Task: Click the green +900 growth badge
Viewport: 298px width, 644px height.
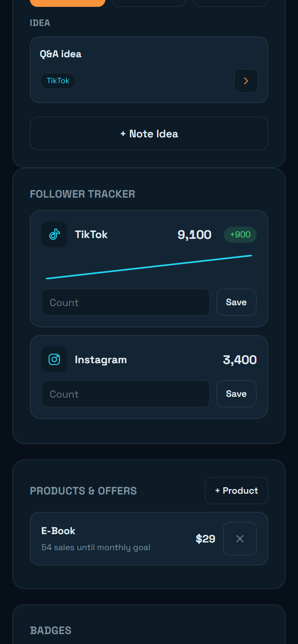Action: (x=240, y=234)
